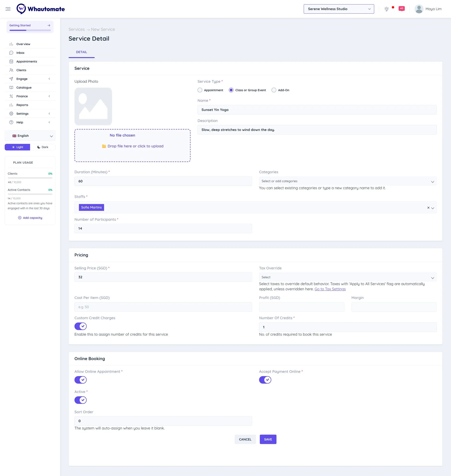Viewport: 451px width, 476px height.
Task: Toggle Accept Payment Online switch
Action: 265,380
